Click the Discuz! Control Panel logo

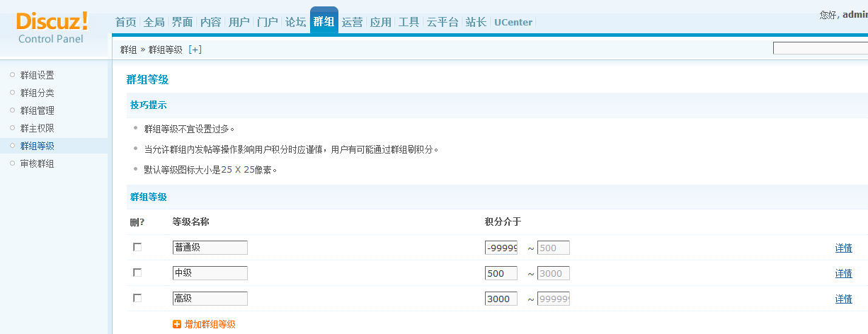coord(52,26)
